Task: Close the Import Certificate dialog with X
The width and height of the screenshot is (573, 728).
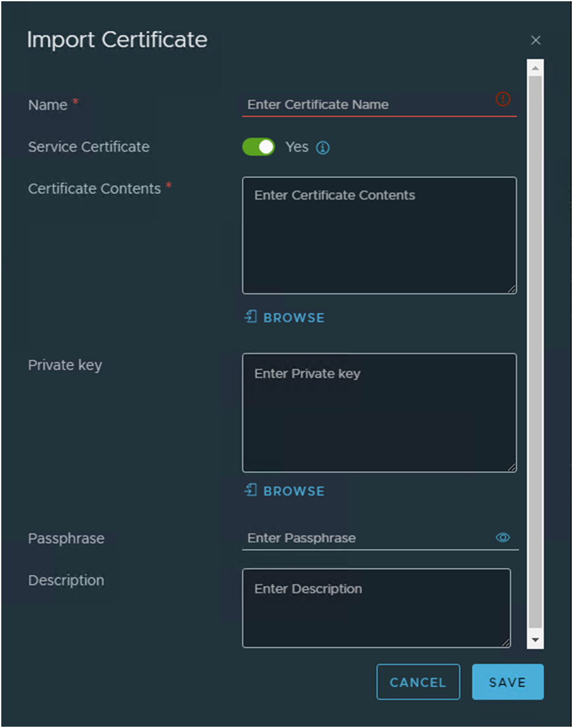Action: [536, 40]
